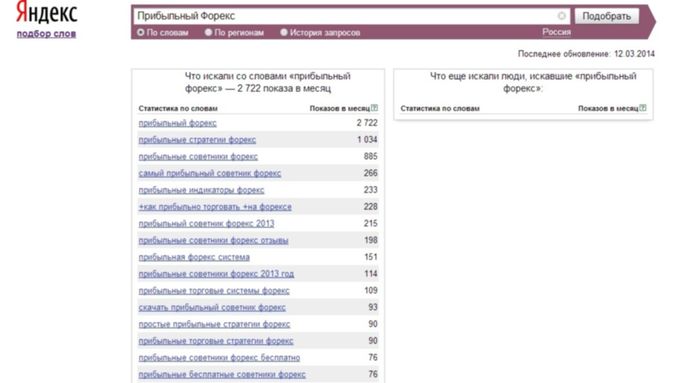Open the link +как прибыльно торговать +на форексе
This screenshot has width=688, height=383.
[215, 207]
